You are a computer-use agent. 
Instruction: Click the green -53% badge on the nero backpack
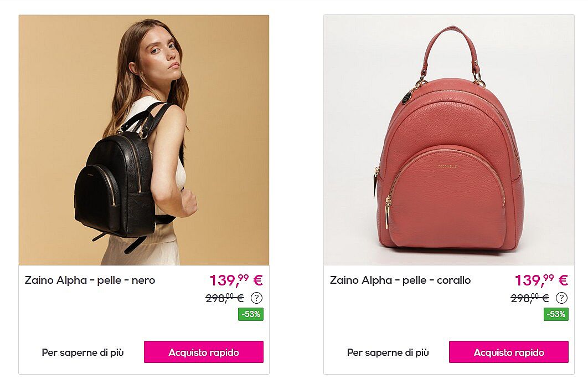coord(251,314)
